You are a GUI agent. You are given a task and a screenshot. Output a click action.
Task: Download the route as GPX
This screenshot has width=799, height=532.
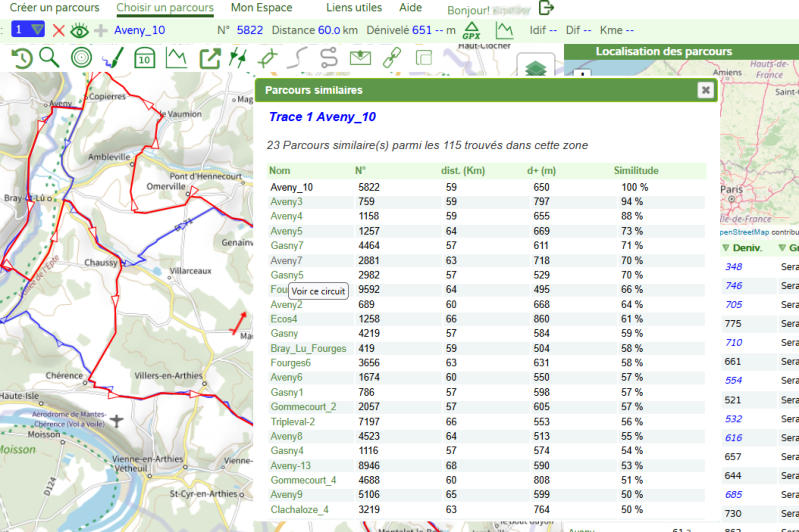[471, 30]
